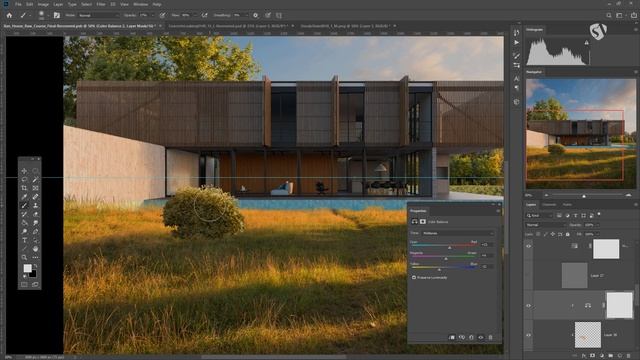Select the Eyedropper tool
Viewport: 640px width, 360px height.
pyautogui.click(x=24, y=197)
